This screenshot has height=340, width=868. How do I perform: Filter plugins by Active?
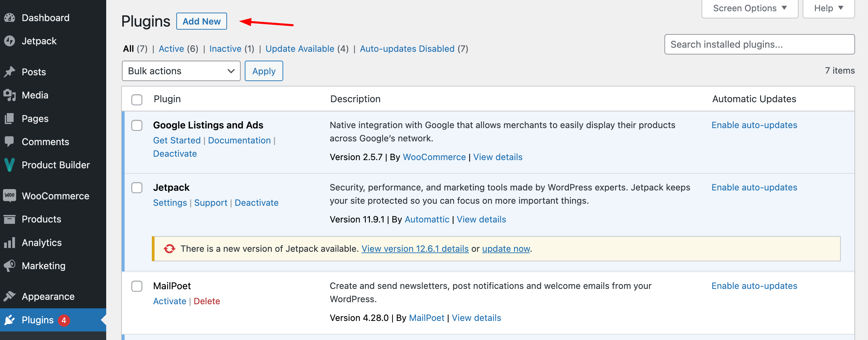coord(171,49)
